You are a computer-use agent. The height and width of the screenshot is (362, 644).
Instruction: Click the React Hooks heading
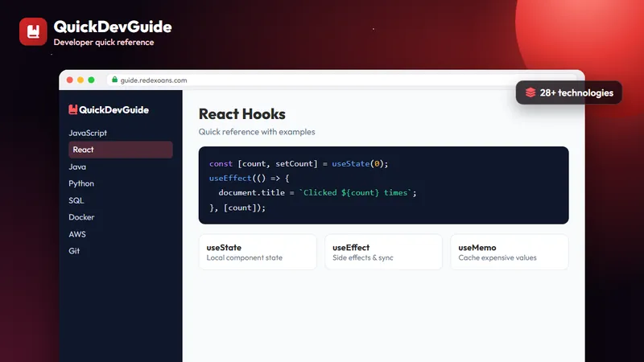tap(242, 114)
